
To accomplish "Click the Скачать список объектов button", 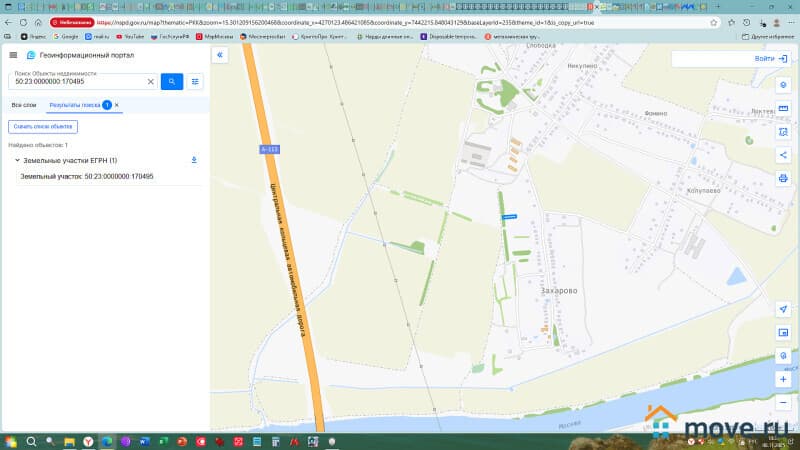I will (43, 127).
